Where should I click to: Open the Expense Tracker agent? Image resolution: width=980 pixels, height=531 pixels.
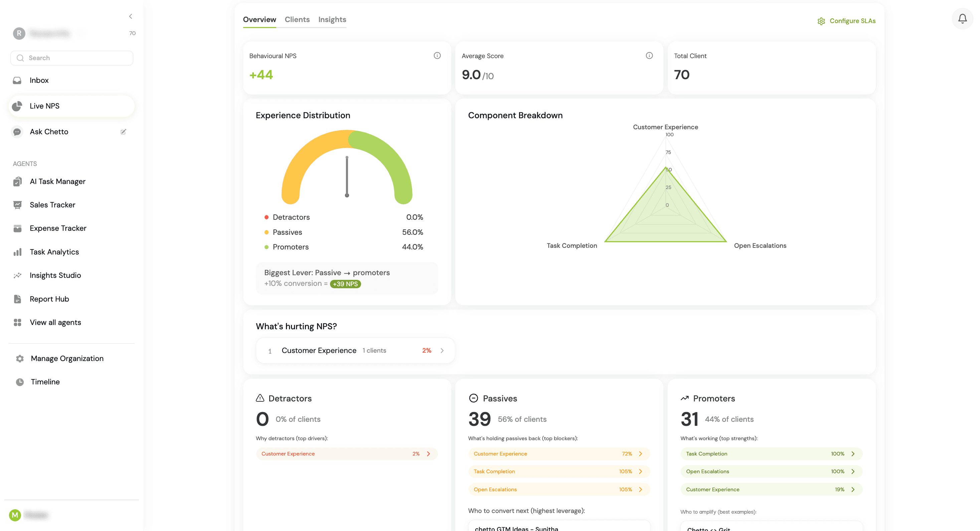pyautogui.click(x=58, y=228)
